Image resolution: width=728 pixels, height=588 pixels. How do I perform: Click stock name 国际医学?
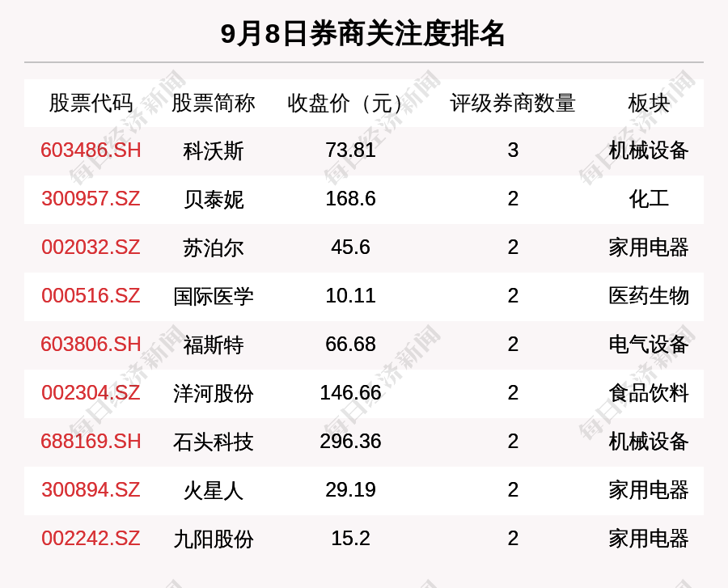point(213,297)
